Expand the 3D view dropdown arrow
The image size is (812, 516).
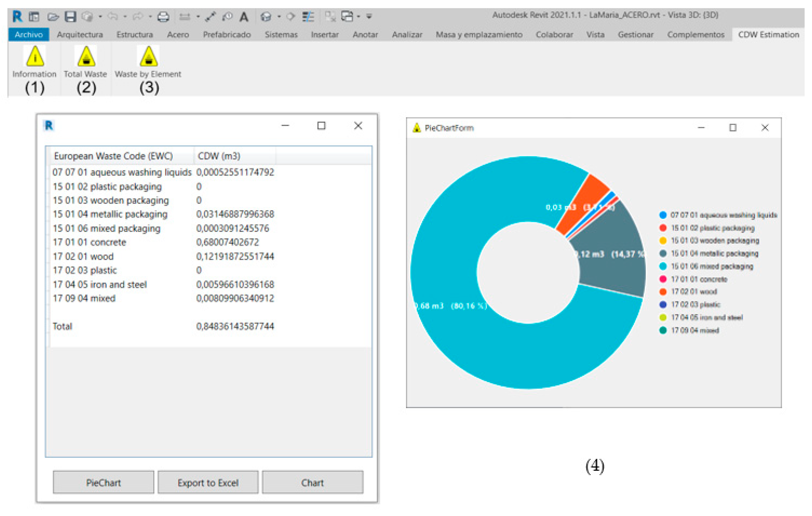(x=279, y=17)
